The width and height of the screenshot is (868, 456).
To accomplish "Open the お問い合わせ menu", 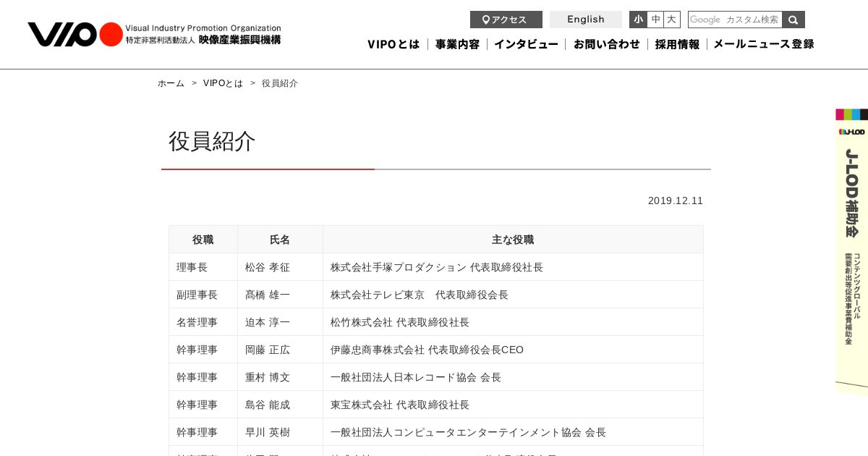I will coord(607,44).
